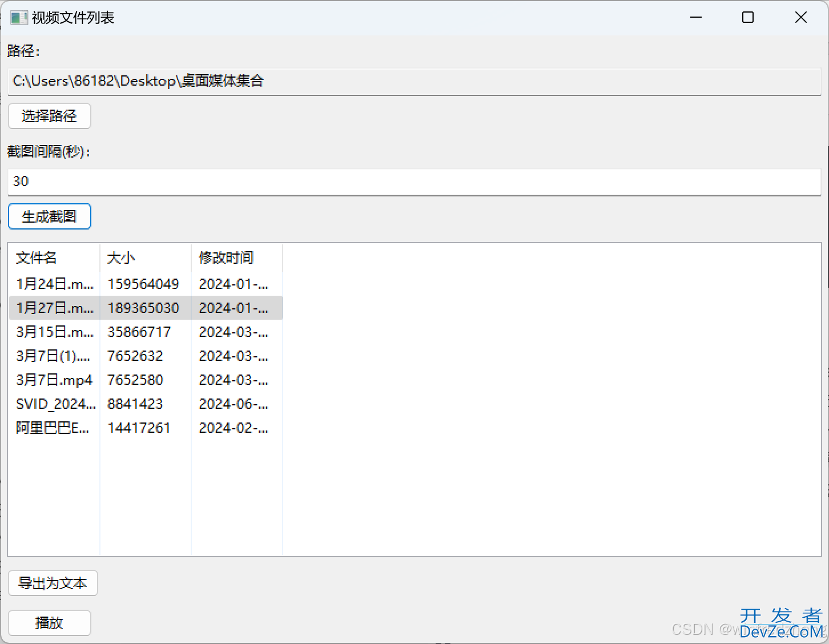Viewport: 829px width, 644px height.
Task: Pick the 3月7日.mp4 file row
Action: [54, 380]
